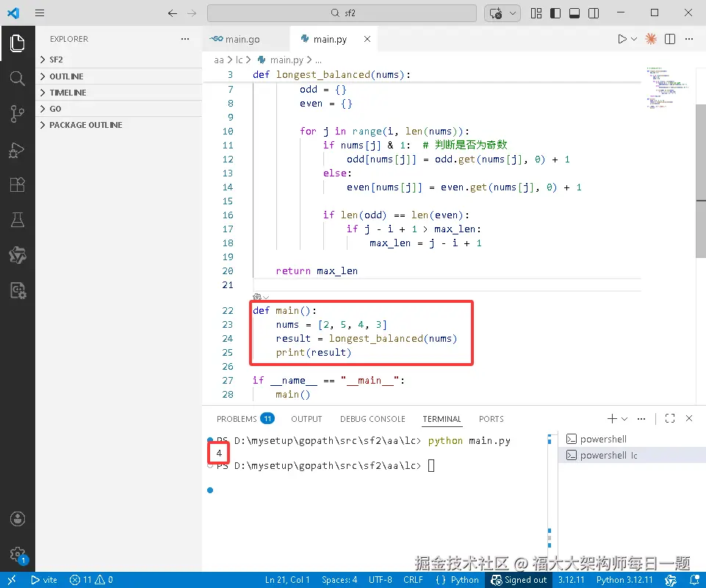Switch to the main.go tab
The image size is (706, 588).
(245, 39)
